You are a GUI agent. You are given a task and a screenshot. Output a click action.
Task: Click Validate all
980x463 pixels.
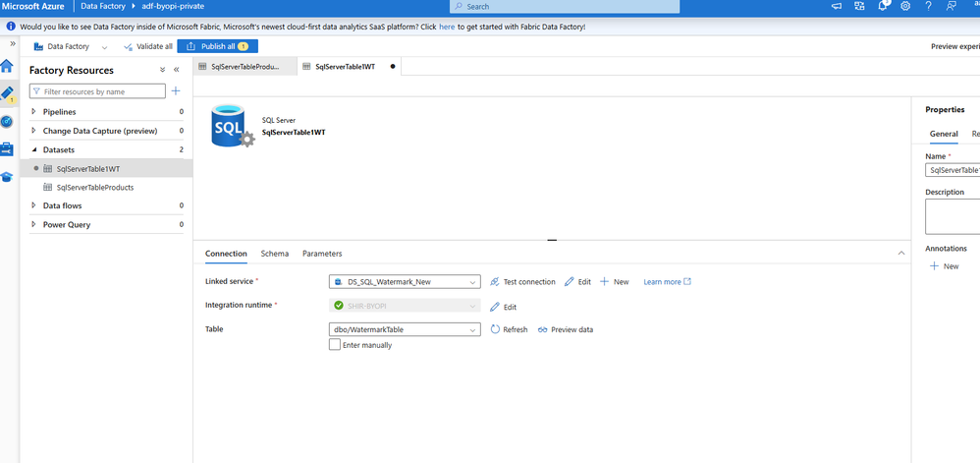(x=147, y=46)
